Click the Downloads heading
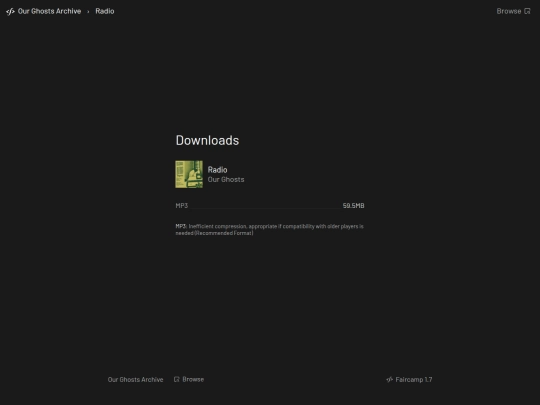Viewport: 540px width, 405px height. (207, 140)
